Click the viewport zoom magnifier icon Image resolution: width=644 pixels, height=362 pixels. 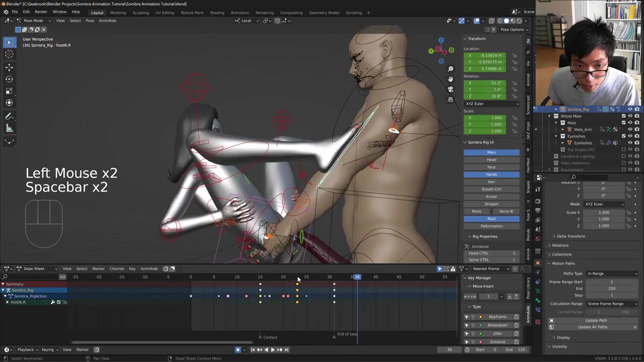tap(450, 69)
